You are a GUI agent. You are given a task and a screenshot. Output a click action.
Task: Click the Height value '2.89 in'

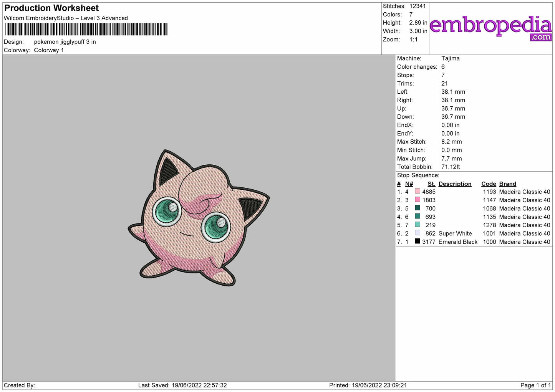pos(418,23)
